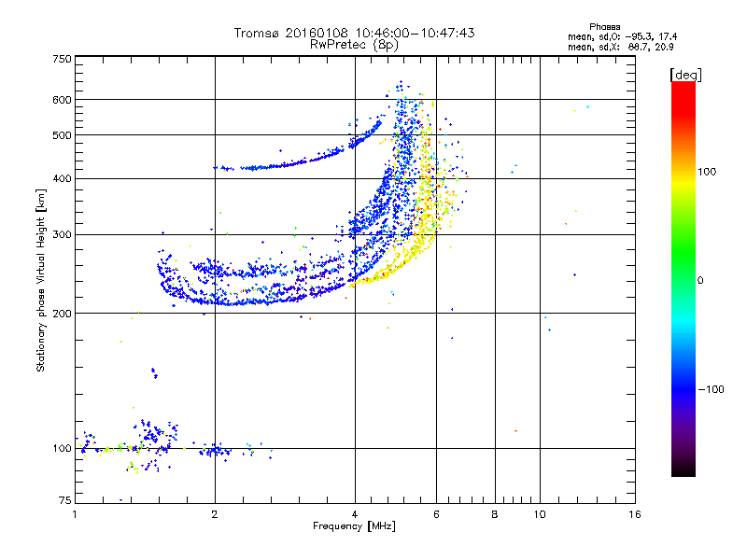This screenshot has height=560, width=747.
Task: Click the colorbar '100' tick label
Action: (x=707, y=172)
